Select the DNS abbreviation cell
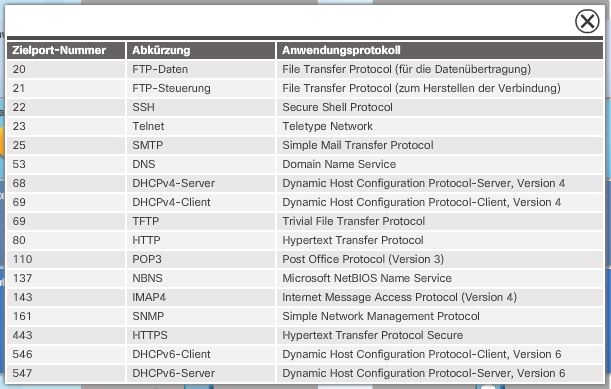The image size is (611, 389). 201,164
